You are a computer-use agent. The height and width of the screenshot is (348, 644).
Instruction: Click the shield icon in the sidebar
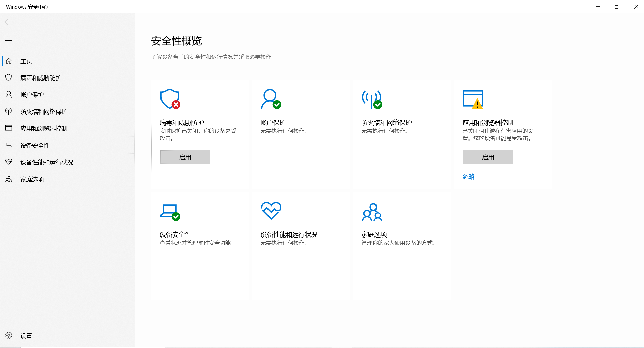[9, 78]
